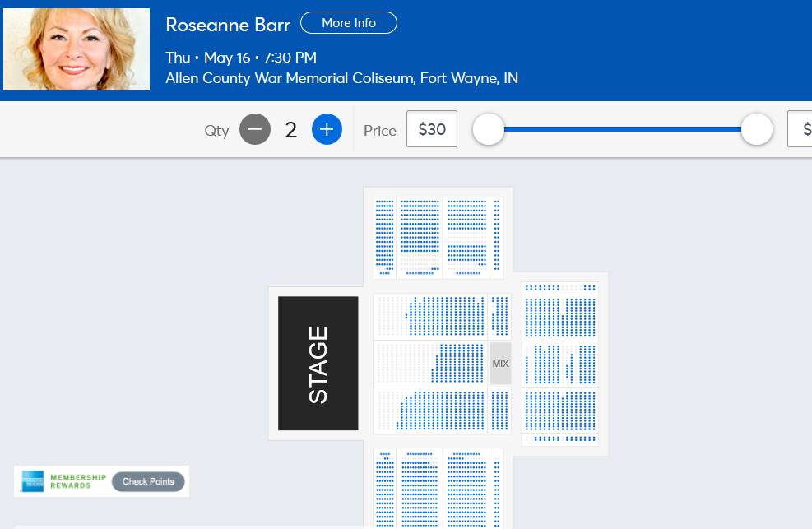
Task: Select the seating section above the floor
Action: pos(438,236)
